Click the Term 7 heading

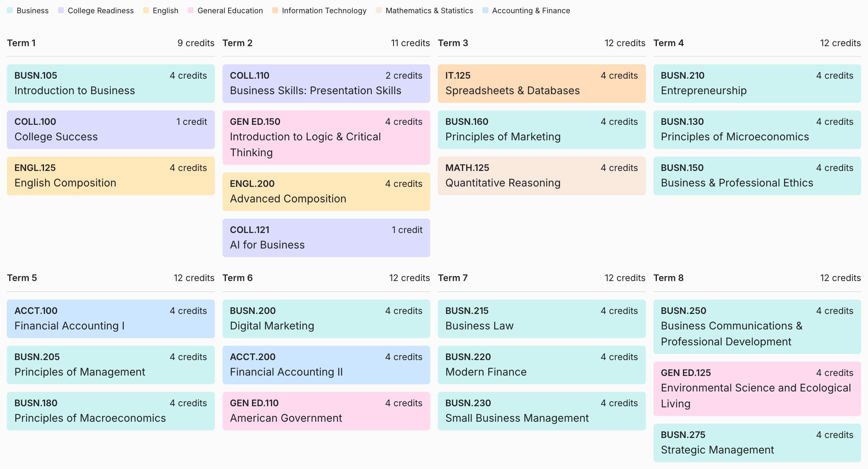pos(453,278)
